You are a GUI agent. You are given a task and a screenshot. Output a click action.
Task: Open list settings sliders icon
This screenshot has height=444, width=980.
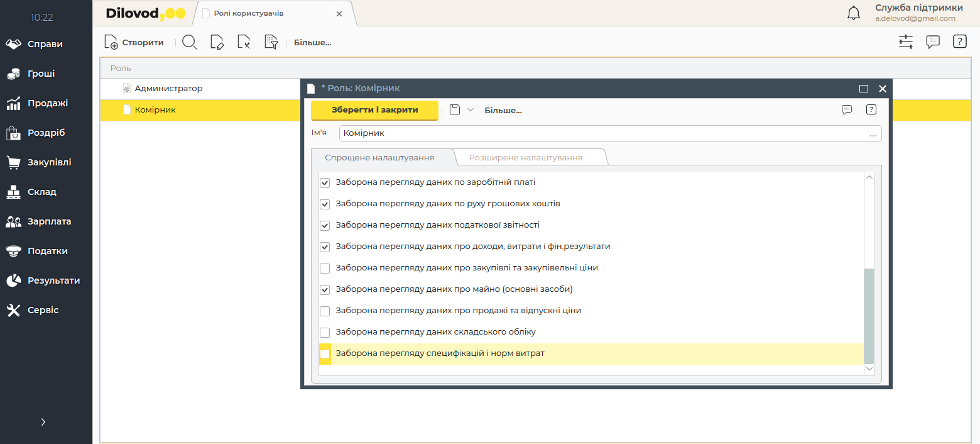point(905,42)
